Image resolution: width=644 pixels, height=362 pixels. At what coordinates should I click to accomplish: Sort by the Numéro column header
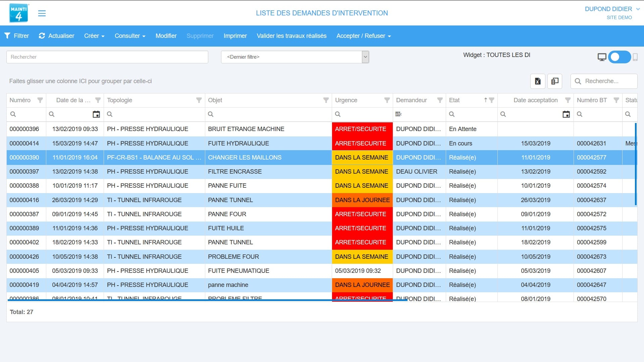20,100
